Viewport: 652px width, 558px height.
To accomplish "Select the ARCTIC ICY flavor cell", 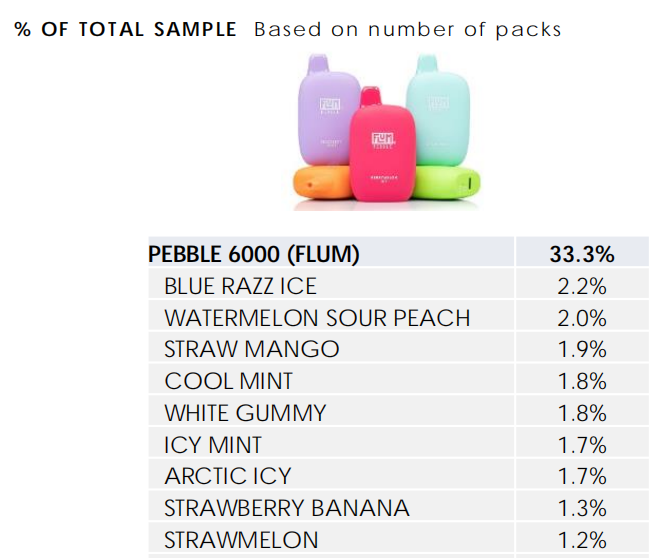I will [x=331, y=474].
